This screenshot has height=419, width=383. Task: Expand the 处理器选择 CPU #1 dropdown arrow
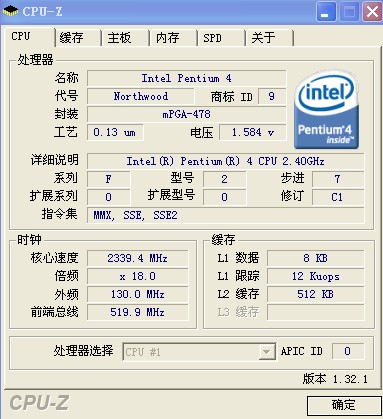tap(267, 352)
